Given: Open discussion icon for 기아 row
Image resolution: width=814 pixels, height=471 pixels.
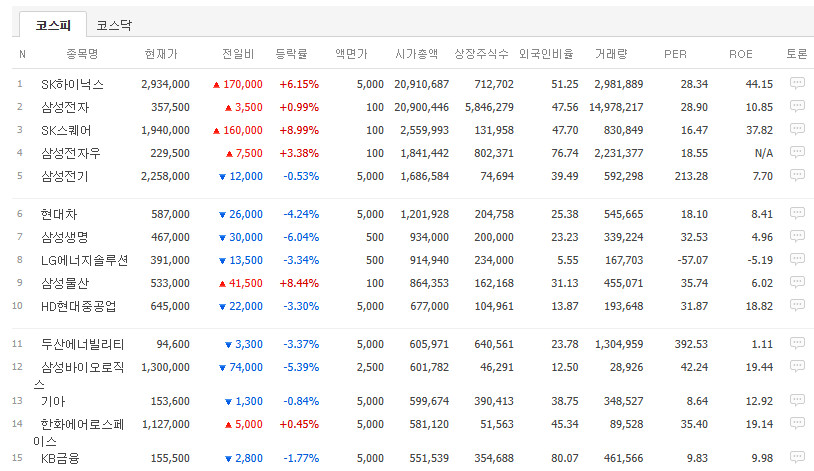Looking at the screenshot, I should [797, 400].
